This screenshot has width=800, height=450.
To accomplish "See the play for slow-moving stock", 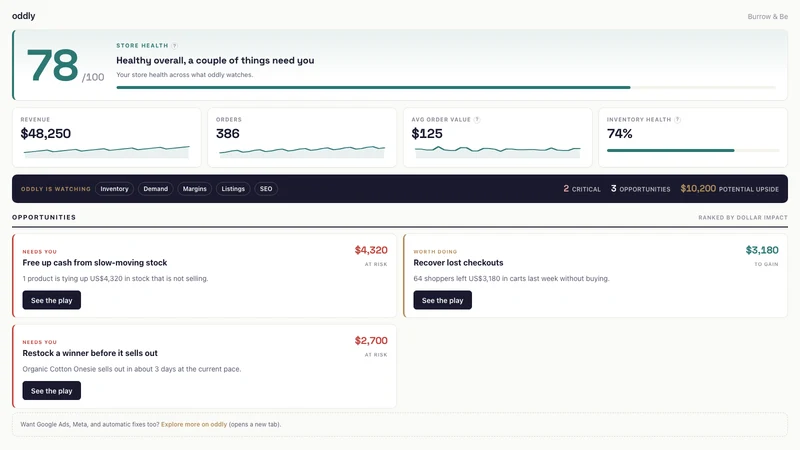I will click(x=52, y=300).
